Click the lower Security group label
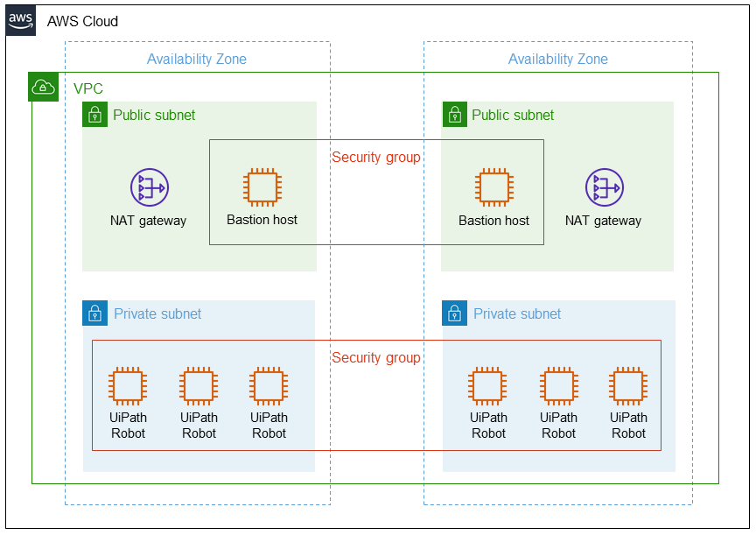 coord(376,357)
